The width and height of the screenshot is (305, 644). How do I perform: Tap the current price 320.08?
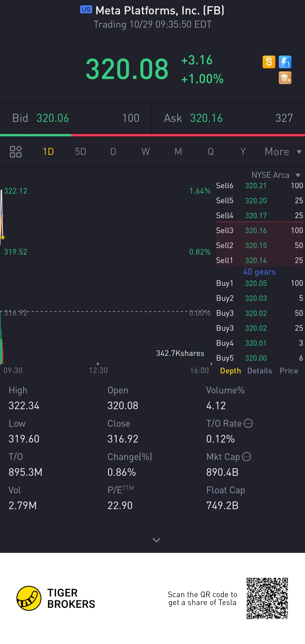tap(127, 69)
